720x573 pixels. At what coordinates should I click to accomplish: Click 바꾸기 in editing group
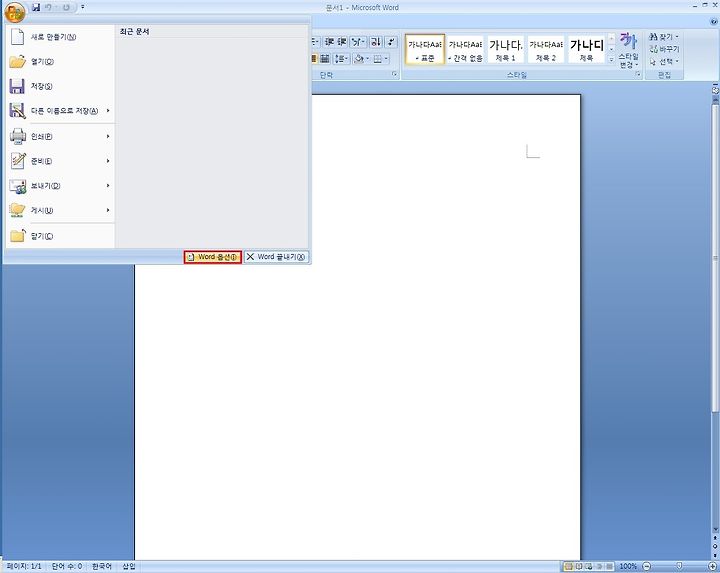pos(664,49)
